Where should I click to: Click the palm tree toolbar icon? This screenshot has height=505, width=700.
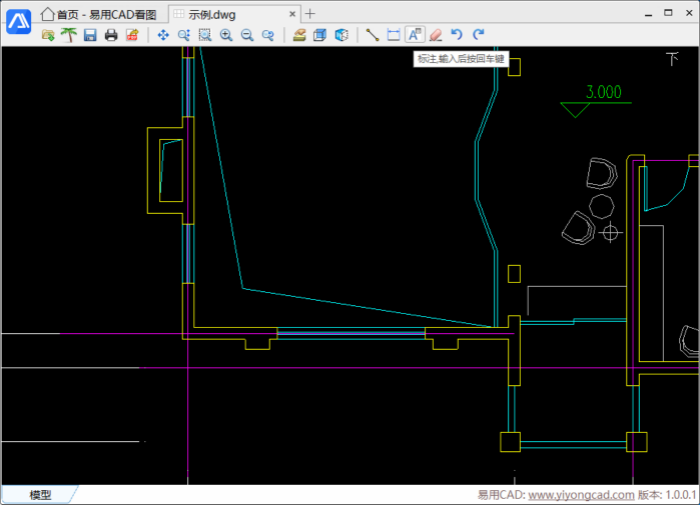(69, 35)
